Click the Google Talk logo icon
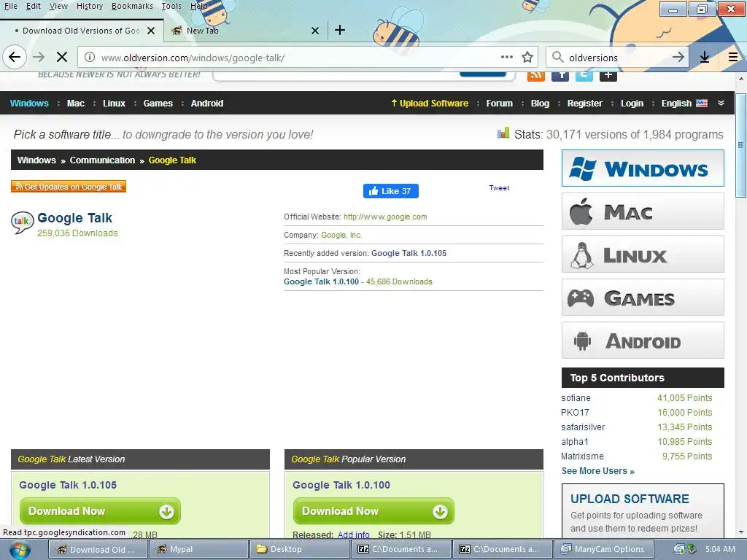Screen dimensions: 747x560 tap(22, 222)
